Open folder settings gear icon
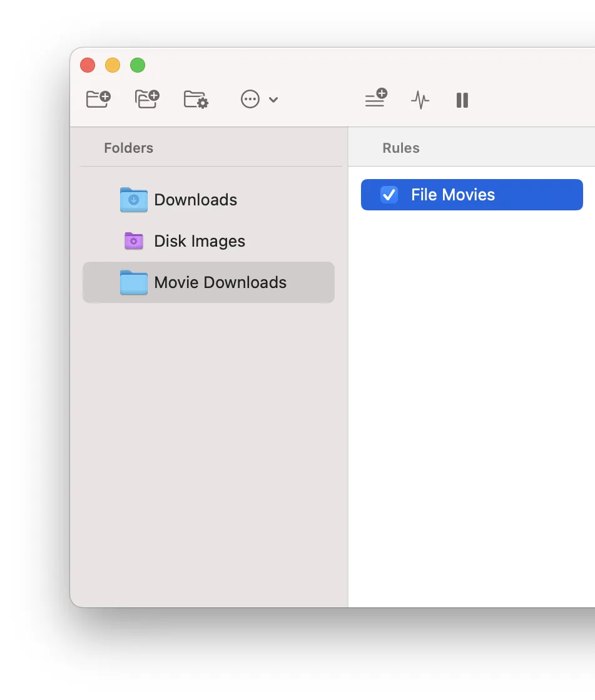Screen dimensions: 595x700 pos(196,100)
